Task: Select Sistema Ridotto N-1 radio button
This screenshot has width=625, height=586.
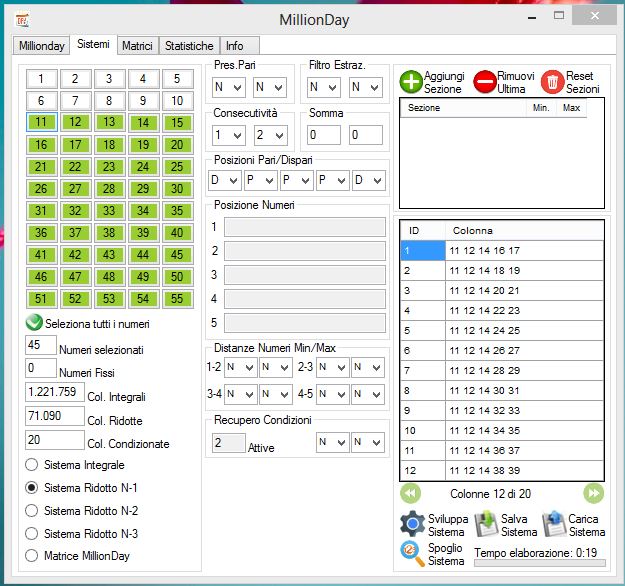Action: pos(31,488)
